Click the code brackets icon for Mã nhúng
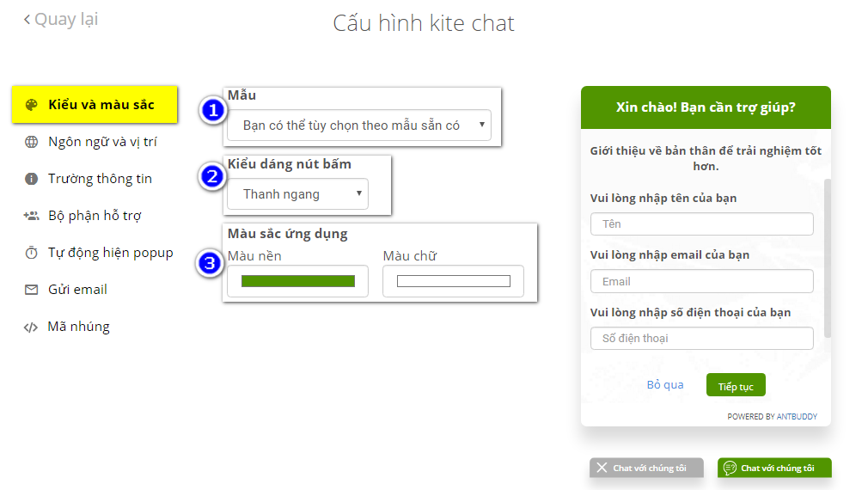This screenshot has width=868, height=490. click(31, 328)
